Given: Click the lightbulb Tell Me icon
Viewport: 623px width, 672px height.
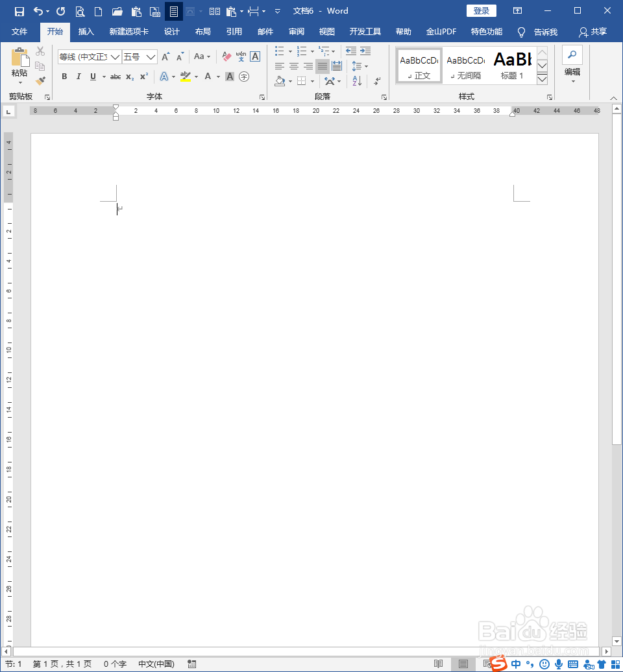Looking at the screenshot, I should click(521, 32).
